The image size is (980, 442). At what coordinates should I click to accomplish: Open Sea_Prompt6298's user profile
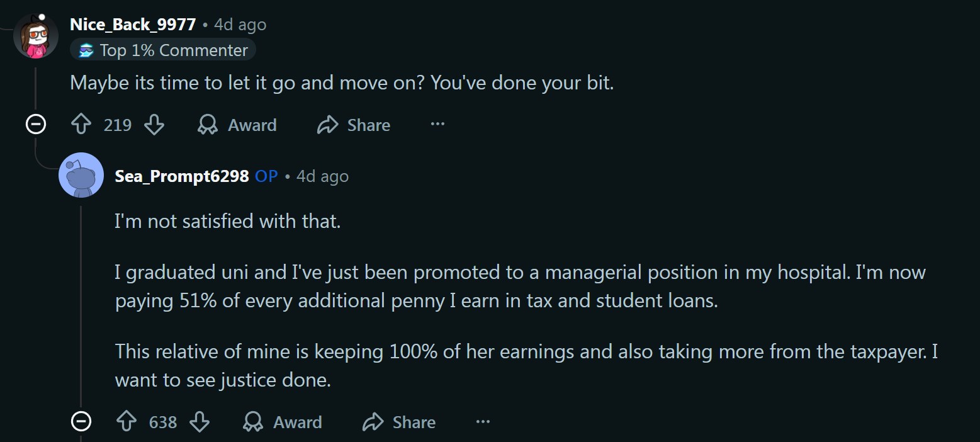click(182, 176)
